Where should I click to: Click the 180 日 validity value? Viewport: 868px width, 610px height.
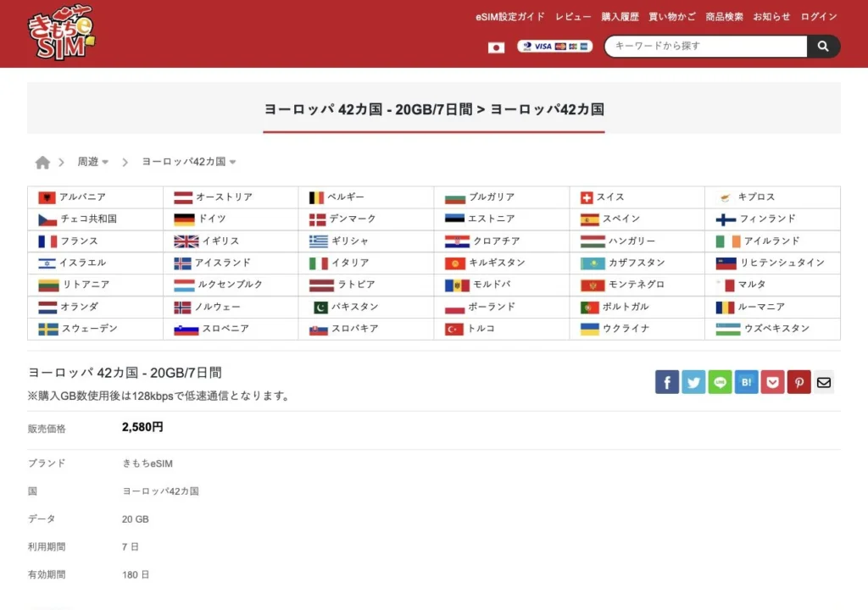tap(136, 574)
